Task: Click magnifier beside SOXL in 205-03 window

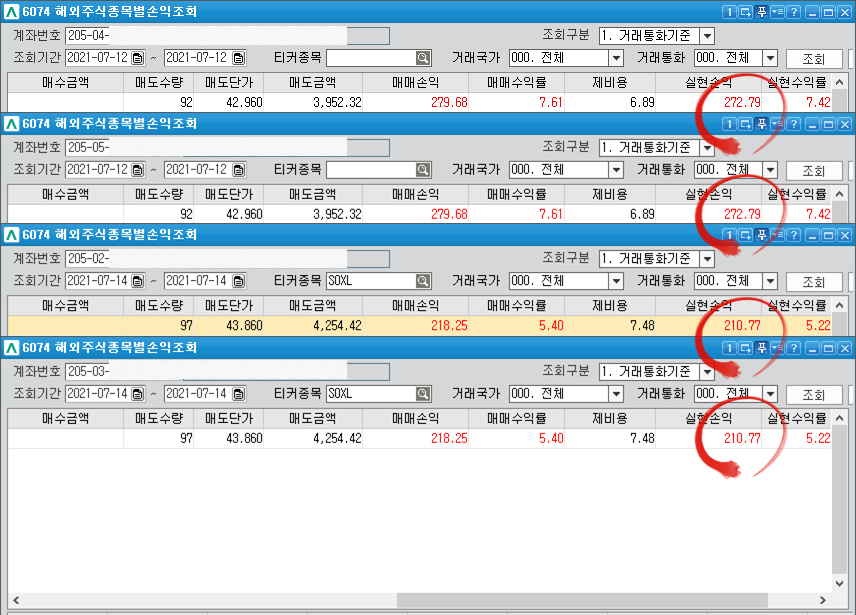Action: pyautogui.click(x=423, y=394)
